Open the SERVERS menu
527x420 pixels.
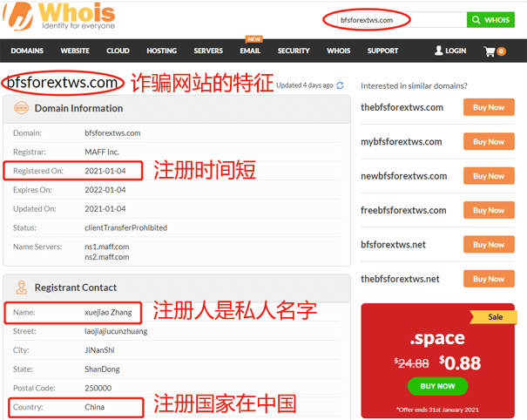pyautogui.click(x=208, y=51)
